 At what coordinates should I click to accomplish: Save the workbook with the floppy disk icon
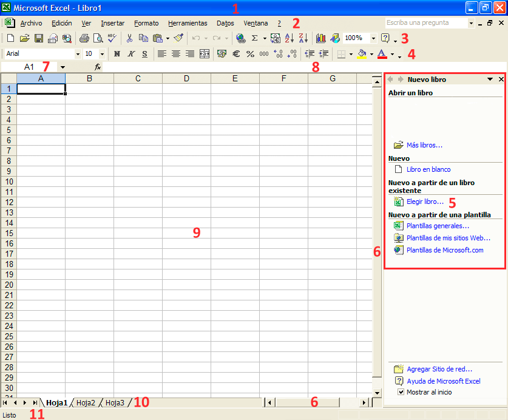coord(39,38)
